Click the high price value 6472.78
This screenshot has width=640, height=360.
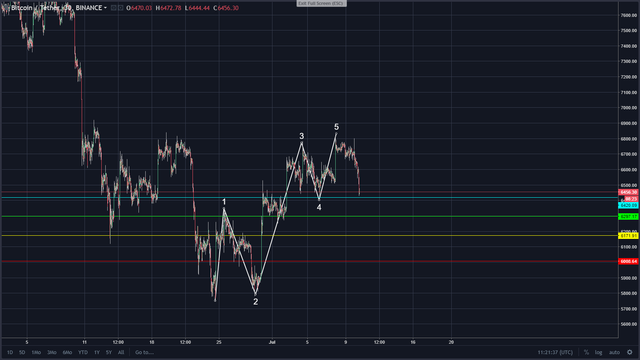(171, 8)
